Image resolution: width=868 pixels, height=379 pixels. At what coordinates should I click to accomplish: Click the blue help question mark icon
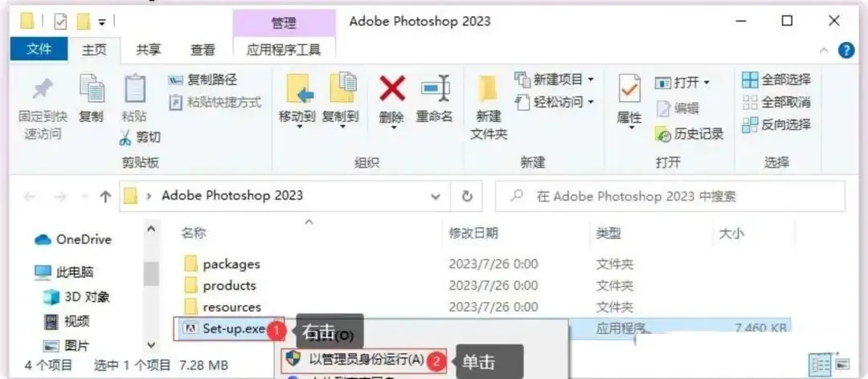pos(846,51)
